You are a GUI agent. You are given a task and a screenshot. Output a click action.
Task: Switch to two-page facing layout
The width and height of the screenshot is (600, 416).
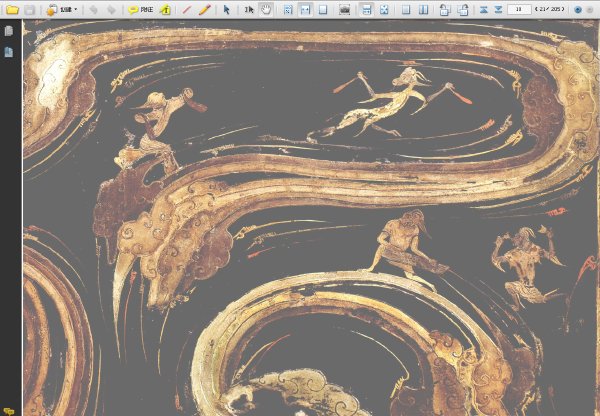(x=423, y=10)
